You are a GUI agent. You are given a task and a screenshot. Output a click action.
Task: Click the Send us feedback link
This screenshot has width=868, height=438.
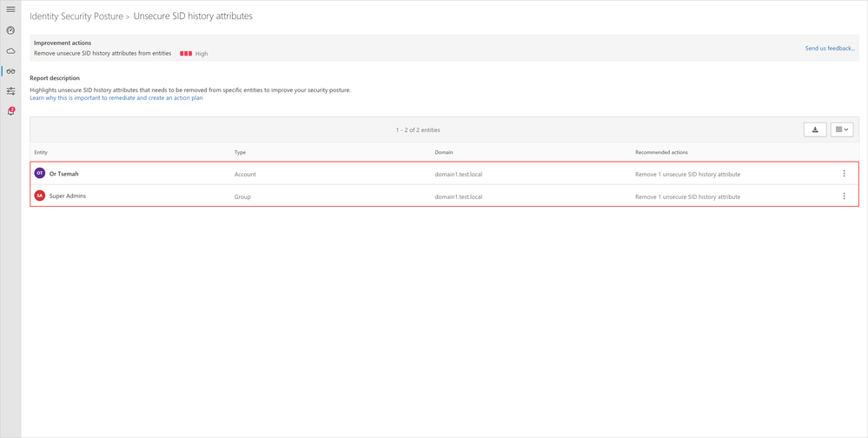[830, 49]
